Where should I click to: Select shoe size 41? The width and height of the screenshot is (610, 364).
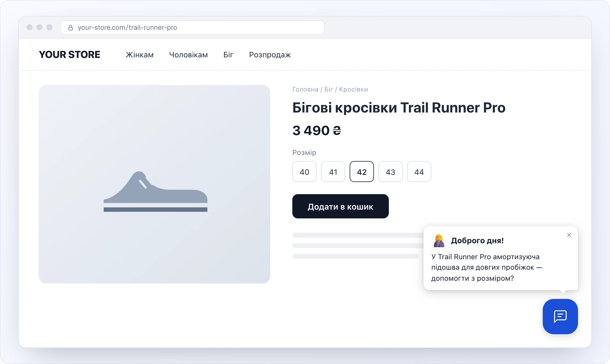coord(333,172)
